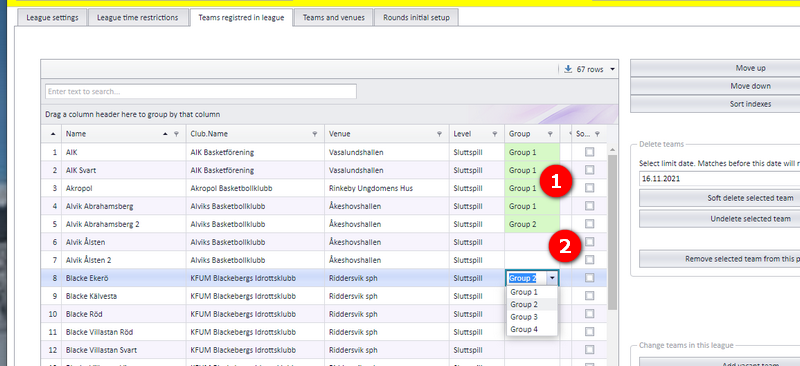
Task: Toggle the Group combo arrow for Blacke Ekerö
Action: tap(552, 278)
